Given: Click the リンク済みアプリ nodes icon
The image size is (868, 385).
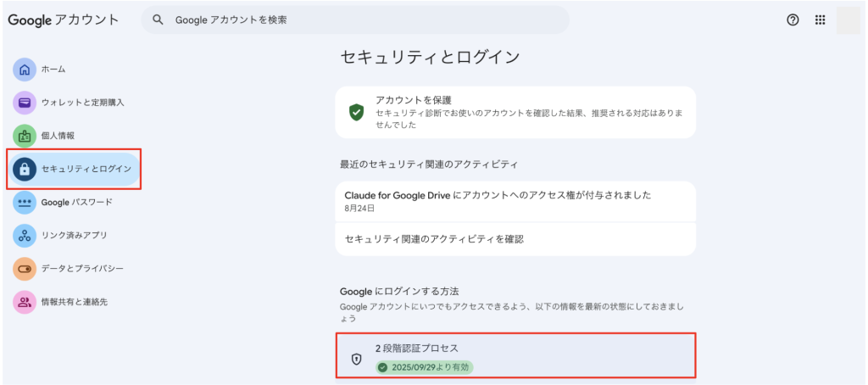Looking at the screenshot, I should 25,236.
